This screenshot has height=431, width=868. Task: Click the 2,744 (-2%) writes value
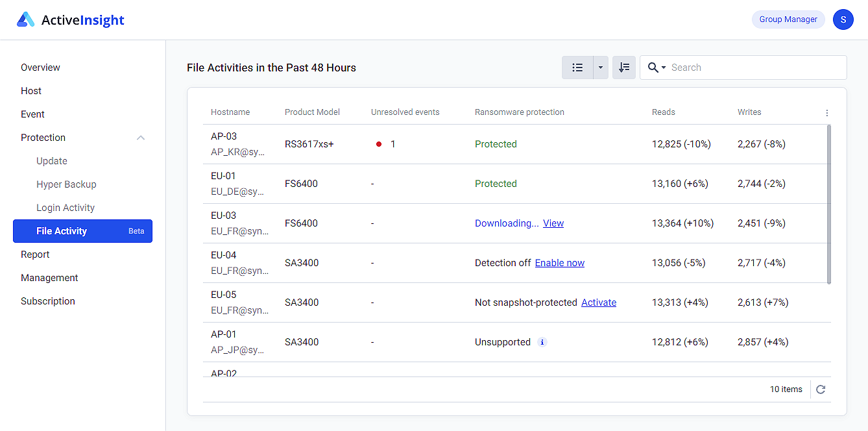(762, 184)
